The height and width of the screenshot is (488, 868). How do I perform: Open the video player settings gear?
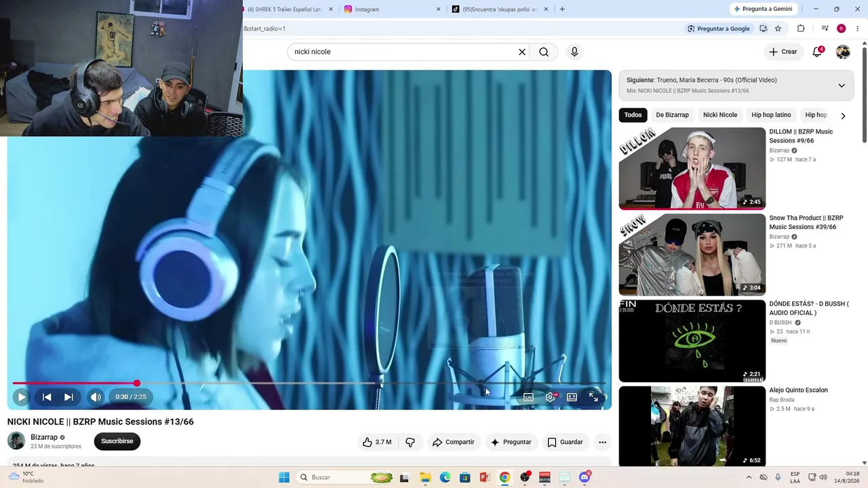[550, 397]
